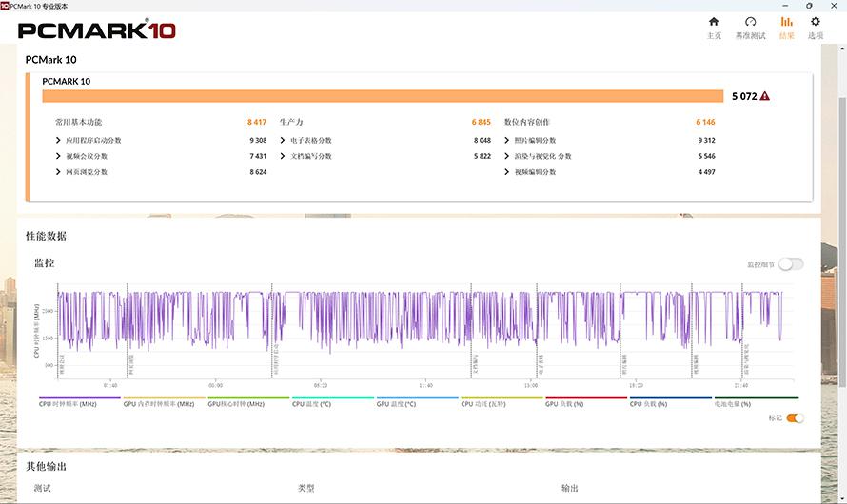Click the 类型 column header
847x504 pixels.
(x=305, y=488)
